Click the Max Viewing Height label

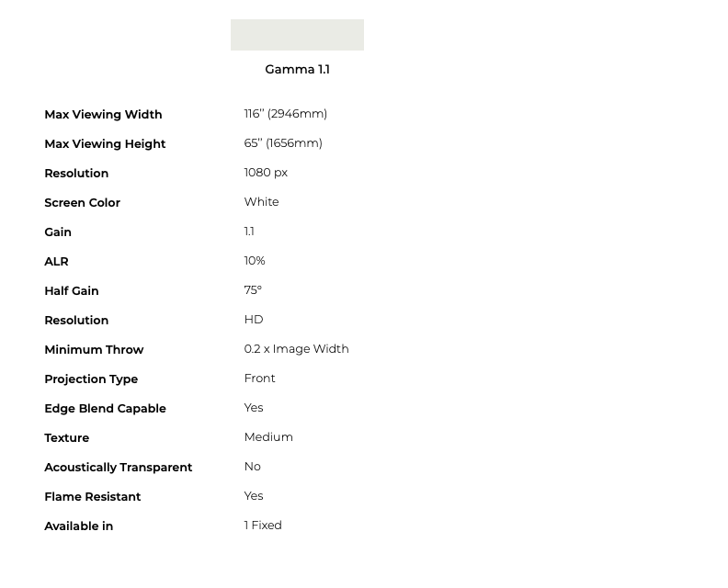(105, 144)
